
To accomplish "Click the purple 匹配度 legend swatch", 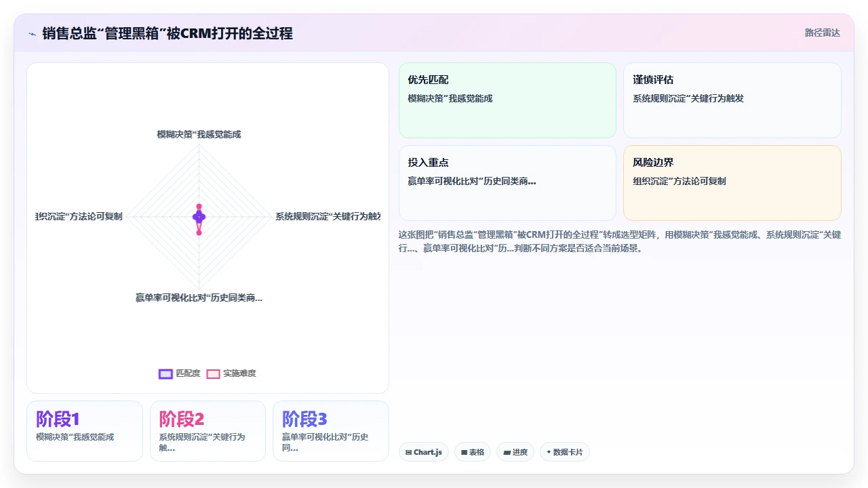I will tap(165, 373).
